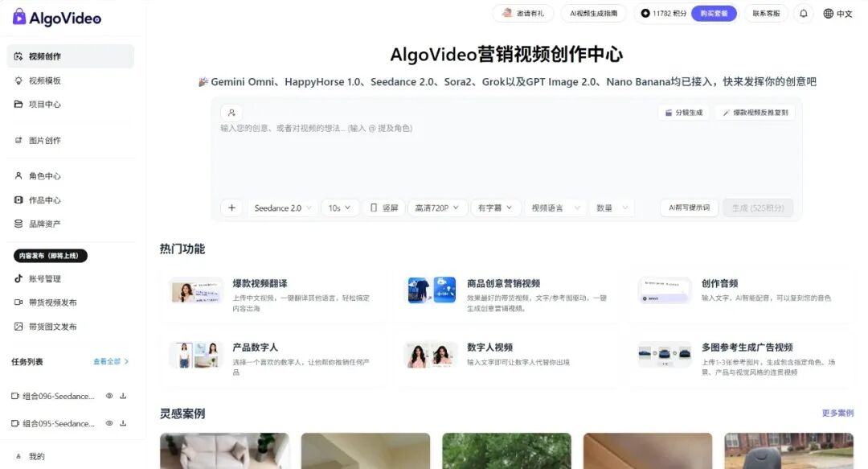The image size is (868, 469).
Task: Open notifications bell
Action: coord(804,14)
